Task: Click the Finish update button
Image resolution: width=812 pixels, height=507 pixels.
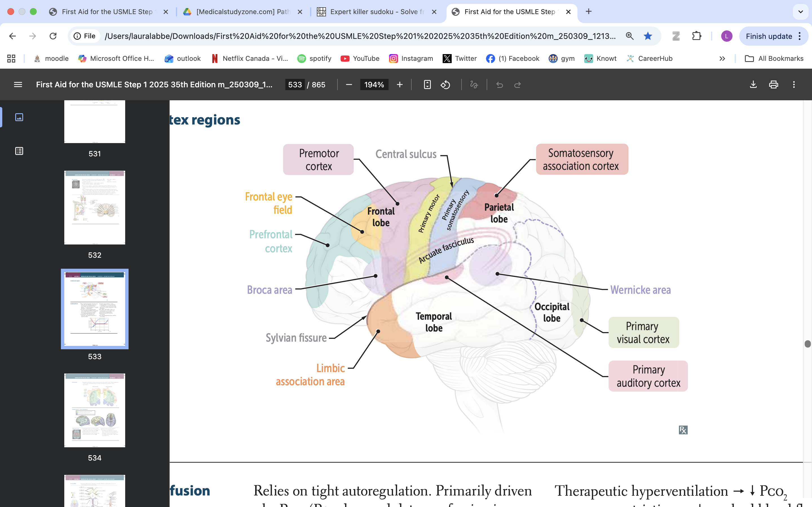Action: pyautogui.click(x=770, y=36)
